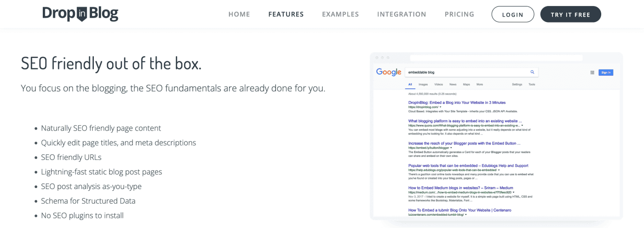Click the magnifier search icon in Google box
Image resolution: width=644 pixels, height=240 pixels.
point(532,72)
